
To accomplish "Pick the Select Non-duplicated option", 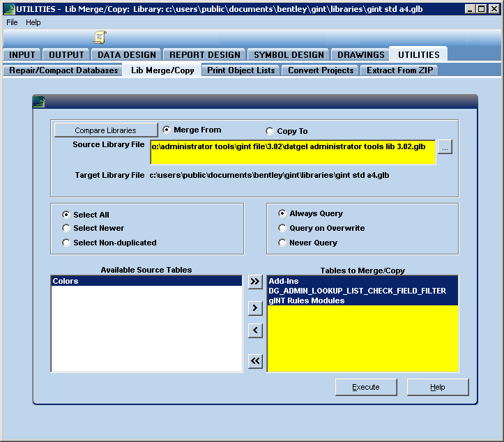I will click(x=66, y=243).
